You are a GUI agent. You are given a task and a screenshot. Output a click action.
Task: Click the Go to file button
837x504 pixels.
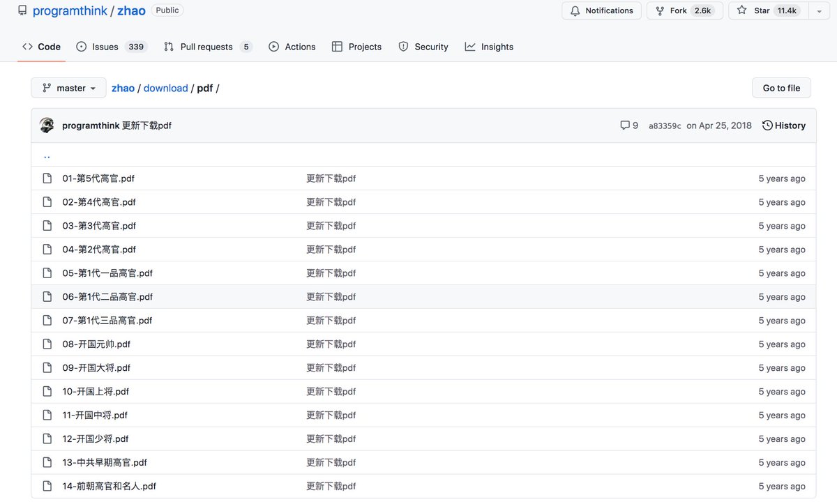tap(781, 88)
